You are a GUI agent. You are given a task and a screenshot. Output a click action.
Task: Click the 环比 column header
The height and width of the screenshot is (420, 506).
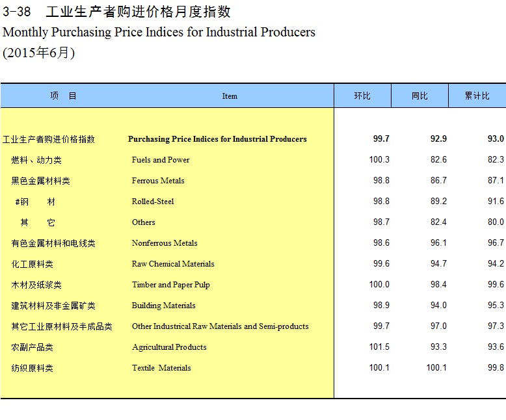click(x=362, y=96)
